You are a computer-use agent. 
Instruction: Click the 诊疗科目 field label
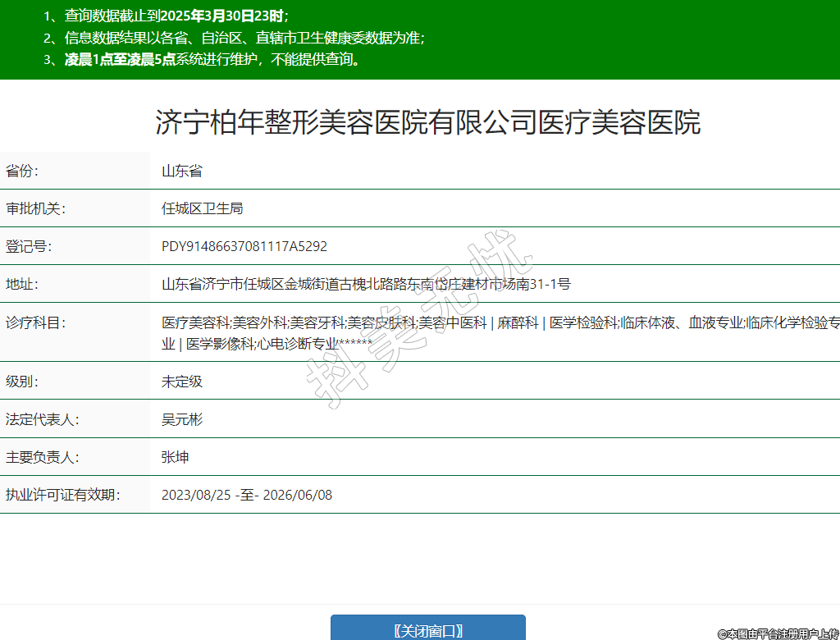click(x=35, y=322)
